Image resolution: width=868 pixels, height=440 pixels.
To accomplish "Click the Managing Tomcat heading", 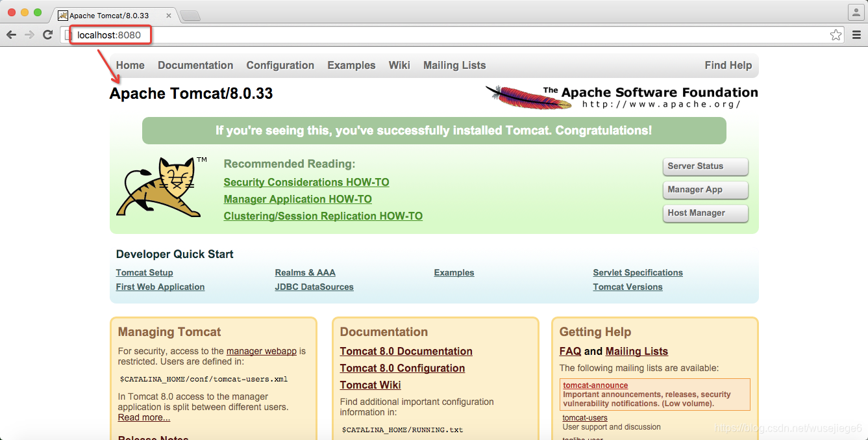I will click(x=169, y=332).
